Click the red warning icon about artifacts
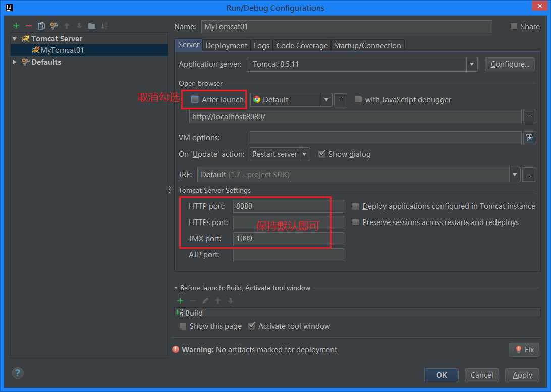Screen dimensions: 551x392 tap(176, 349)
